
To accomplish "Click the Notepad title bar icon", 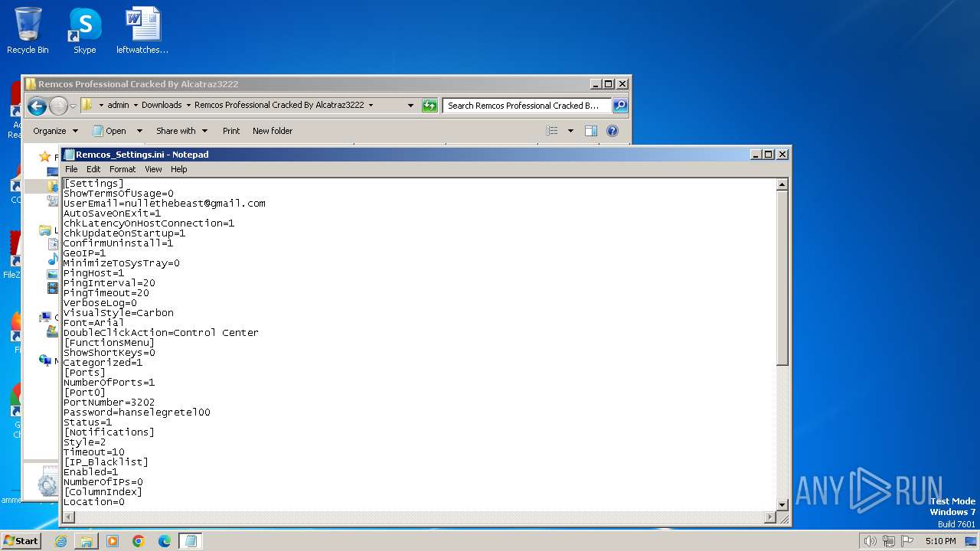I will (x=69, y=155).
